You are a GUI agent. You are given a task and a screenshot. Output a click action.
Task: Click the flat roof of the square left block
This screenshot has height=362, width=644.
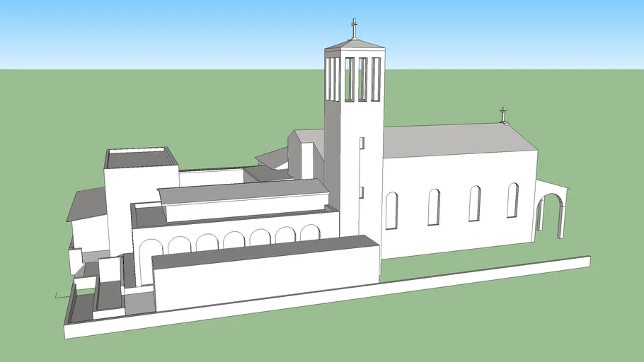click(x=139, y=157)
